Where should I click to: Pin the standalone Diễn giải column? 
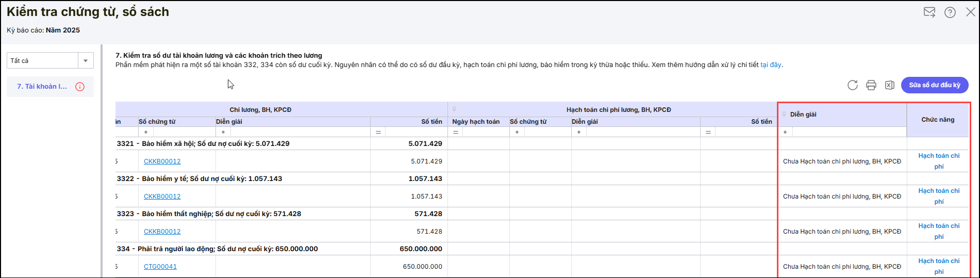785,115
